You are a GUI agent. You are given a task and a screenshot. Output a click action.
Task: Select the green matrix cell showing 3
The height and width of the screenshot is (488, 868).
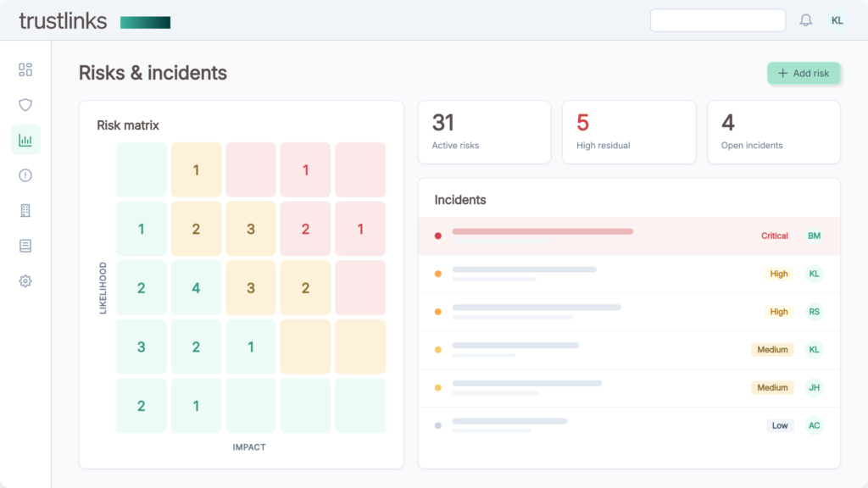[x=142, y=347]
